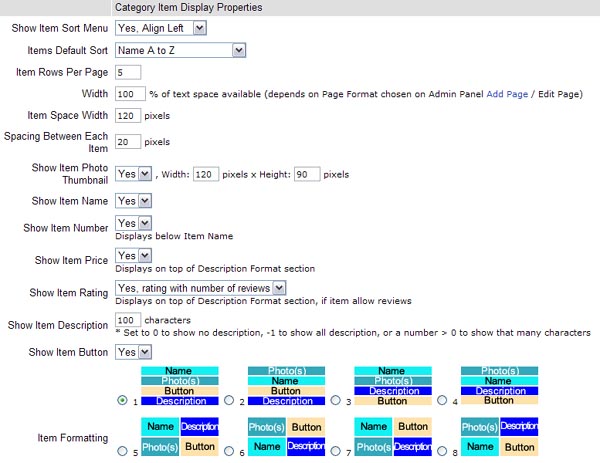Select item formatting layout option 1
This screenshot has height=463, width=600.
[122, 400]
